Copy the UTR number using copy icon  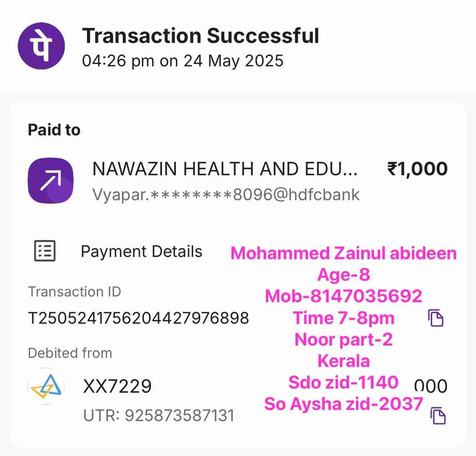438,415
